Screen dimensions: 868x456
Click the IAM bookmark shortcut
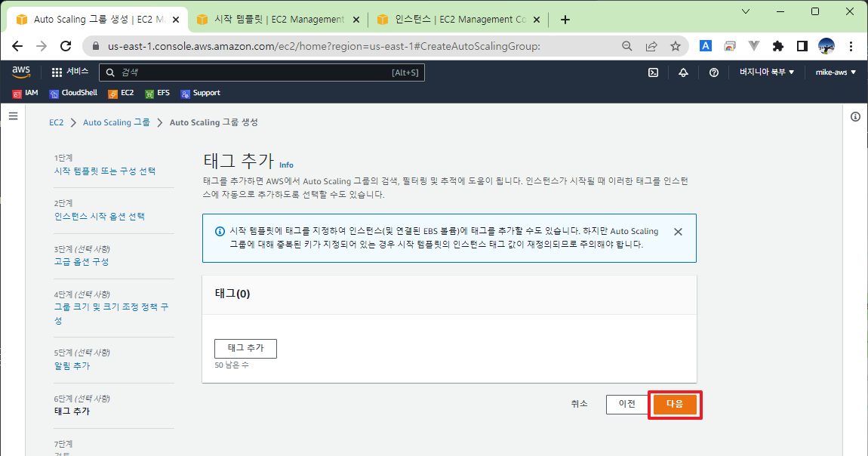26,93
